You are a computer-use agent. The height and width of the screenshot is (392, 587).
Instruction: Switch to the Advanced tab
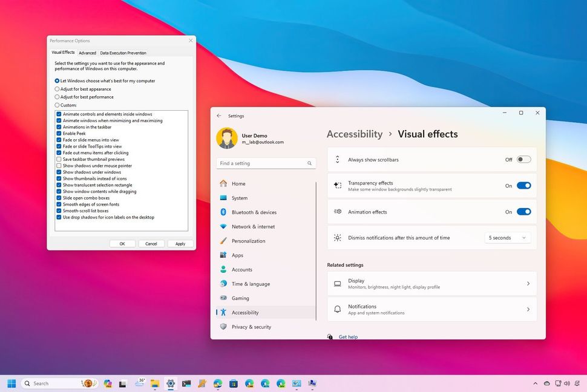(87, 53)
